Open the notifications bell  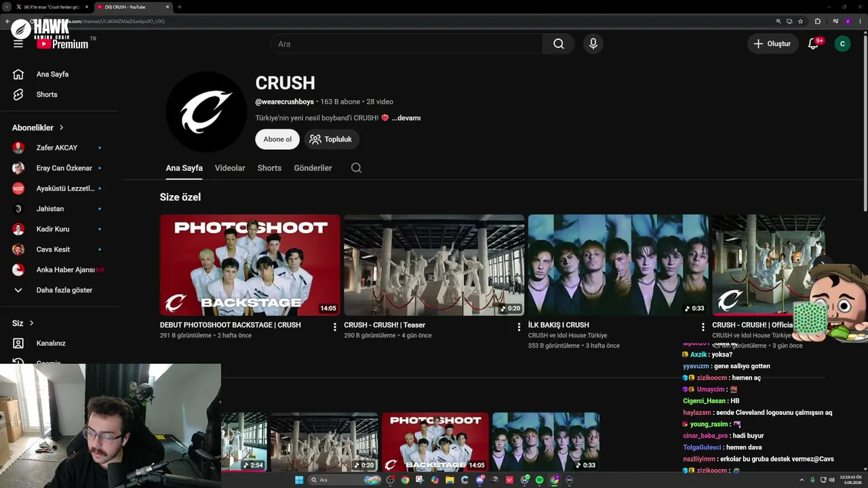[x=813, y=44]
